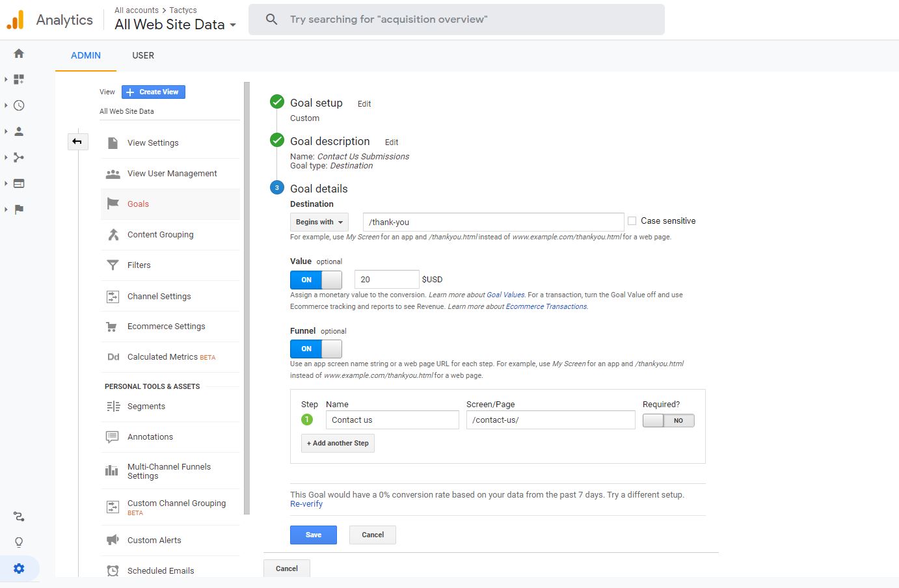Screen dimensions: 899x588
Task: Click the funnel Screen/Page field
Action: point(551,420)
